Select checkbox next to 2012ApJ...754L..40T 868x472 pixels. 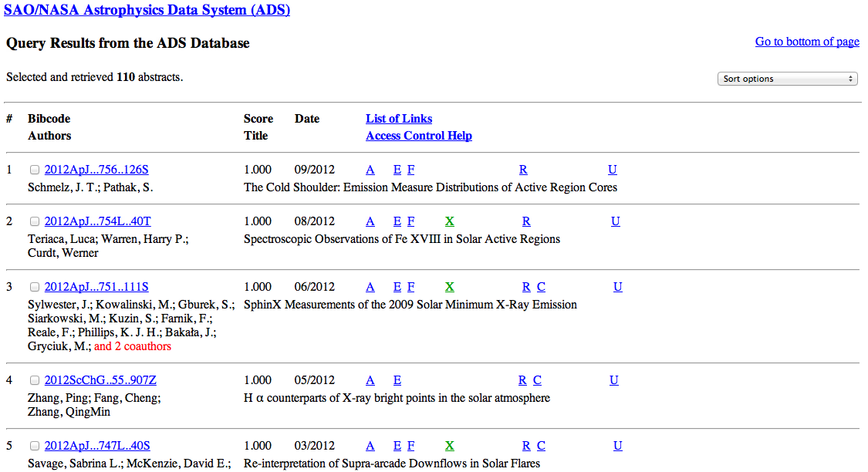pos(35,222)
